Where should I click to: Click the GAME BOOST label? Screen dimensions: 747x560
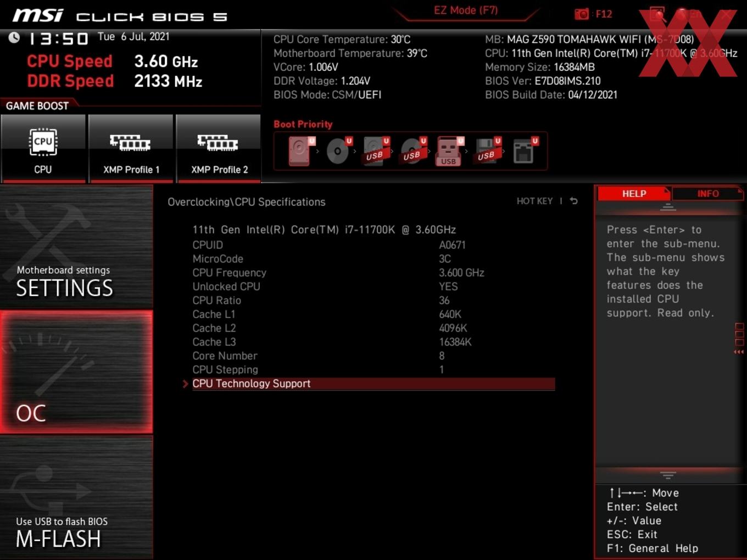click(37, 106)
